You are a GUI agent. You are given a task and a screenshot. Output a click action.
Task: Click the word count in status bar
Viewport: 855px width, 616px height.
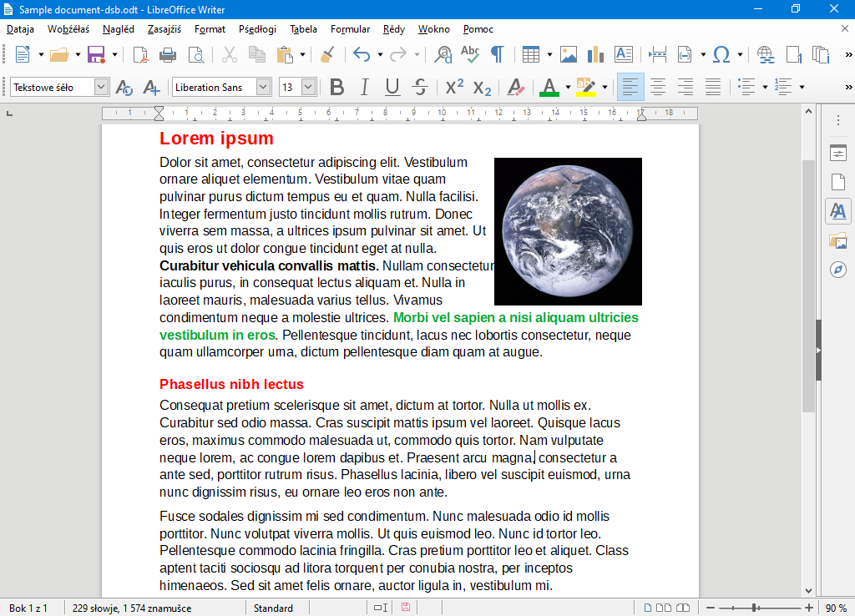click(x=132, y=608)
